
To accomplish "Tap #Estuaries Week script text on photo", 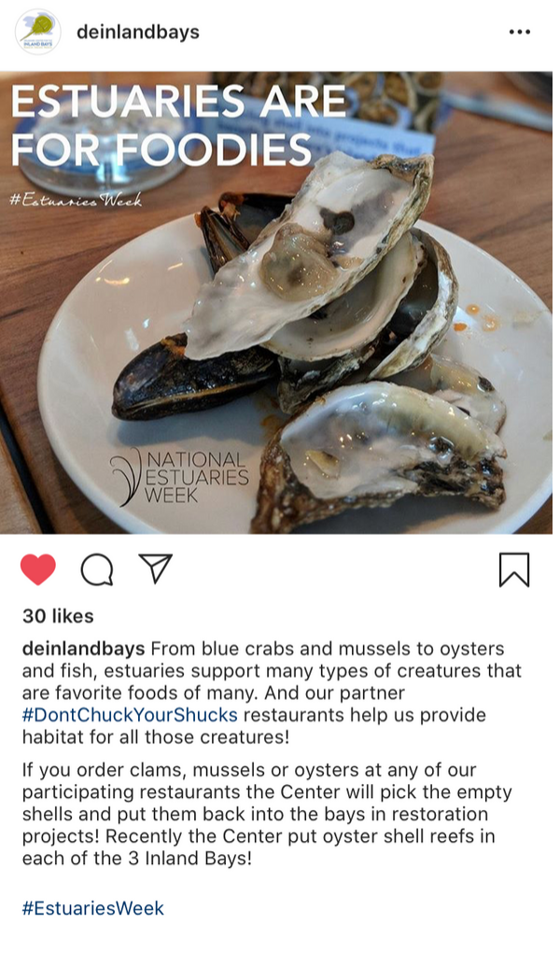I will (x=76, y=200).
